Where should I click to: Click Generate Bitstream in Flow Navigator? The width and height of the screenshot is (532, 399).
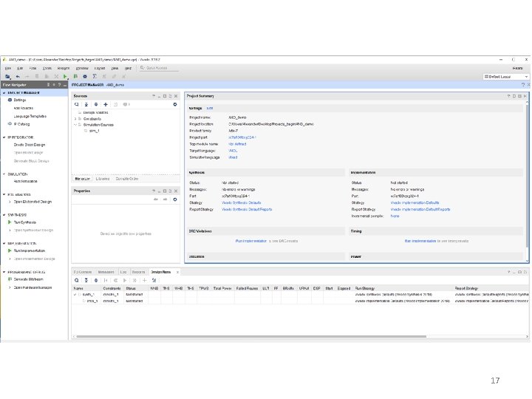[29, 279]
